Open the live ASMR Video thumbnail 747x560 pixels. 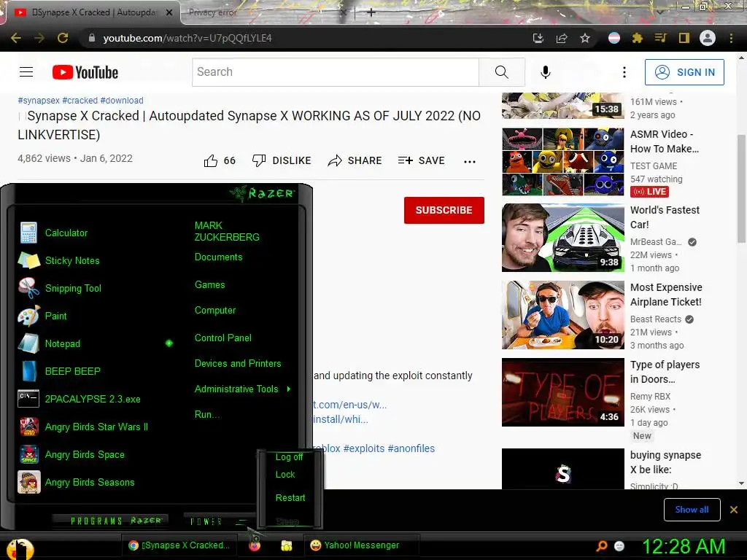tap(562, 161)
